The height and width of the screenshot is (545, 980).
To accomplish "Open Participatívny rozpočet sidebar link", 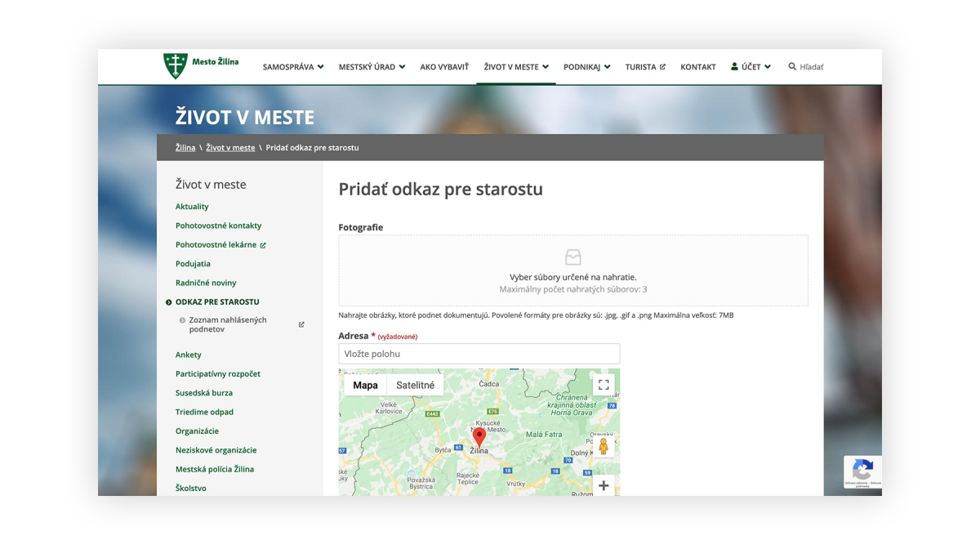I will (218, 373).
